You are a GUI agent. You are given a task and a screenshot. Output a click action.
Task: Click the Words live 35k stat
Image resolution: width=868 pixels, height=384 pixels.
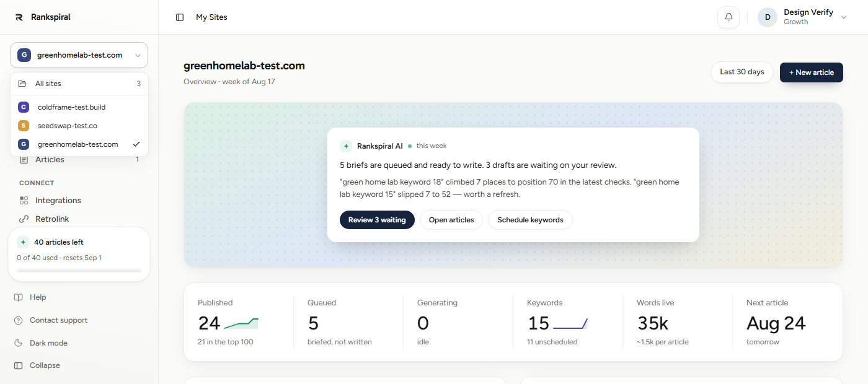pyautogui.click(x=677, y=322)
